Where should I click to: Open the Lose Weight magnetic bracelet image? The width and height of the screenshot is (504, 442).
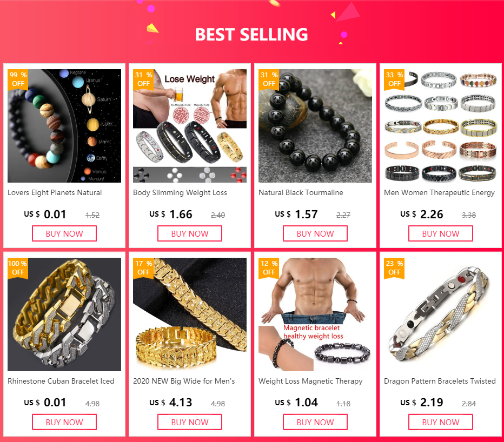[x=190, y=125]
